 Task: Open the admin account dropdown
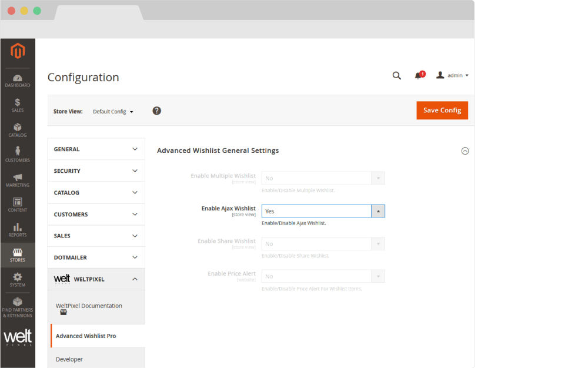pos(453,76)
